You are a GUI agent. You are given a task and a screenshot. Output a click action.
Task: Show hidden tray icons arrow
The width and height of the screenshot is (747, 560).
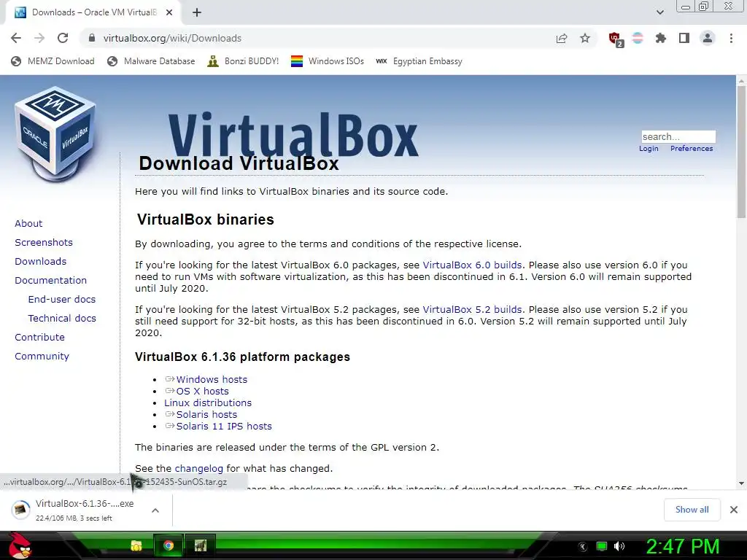click(x=582, y=547)
